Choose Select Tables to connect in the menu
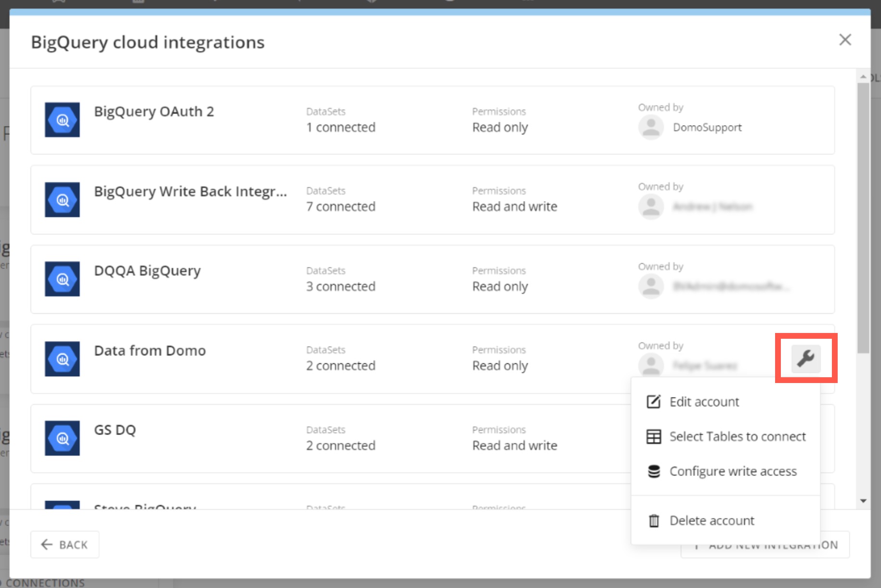 [737, 436]
